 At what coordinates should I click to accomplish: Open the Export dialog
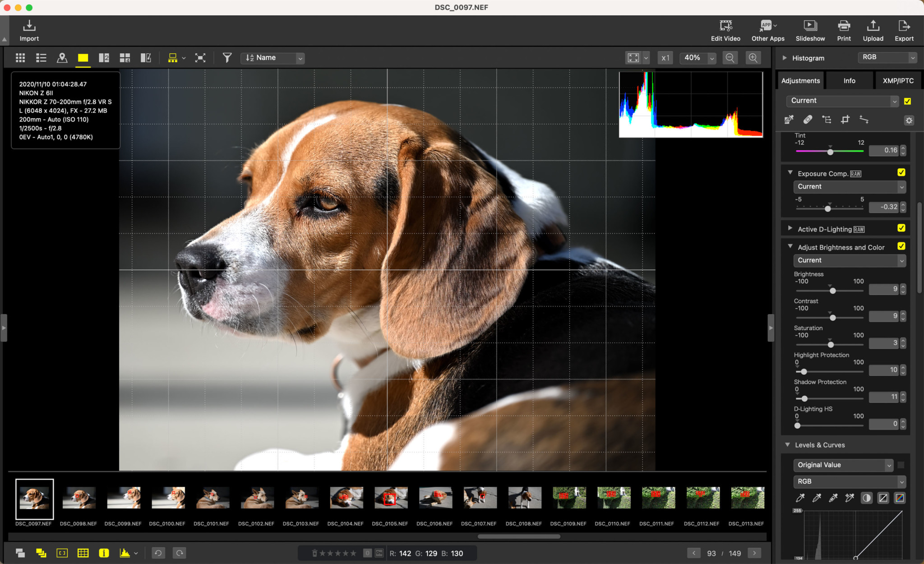coord(904,30)
